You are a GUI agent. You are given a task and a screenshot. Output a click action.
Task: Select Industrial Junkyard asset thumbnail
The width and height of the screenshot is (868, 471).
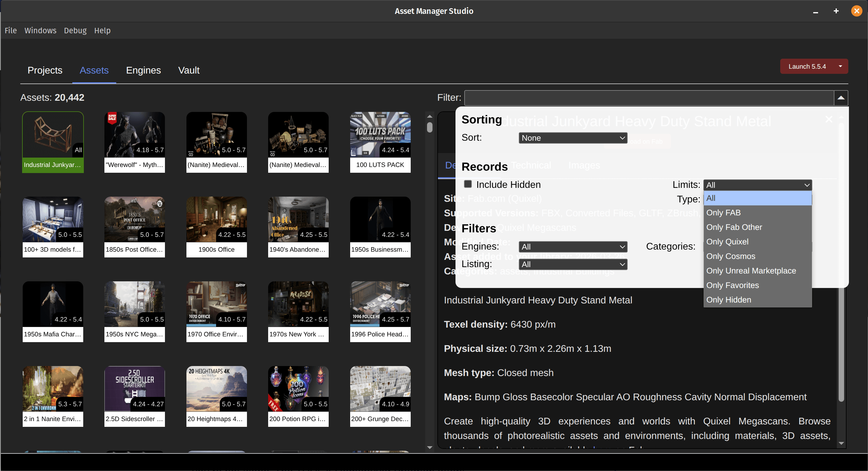[x=53, y=142]
